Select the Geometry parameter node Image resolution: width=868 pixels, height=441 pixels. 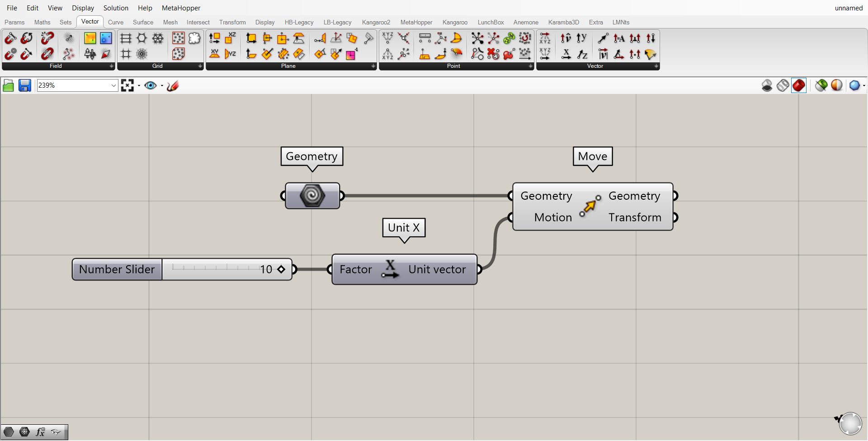click(312, 196)
